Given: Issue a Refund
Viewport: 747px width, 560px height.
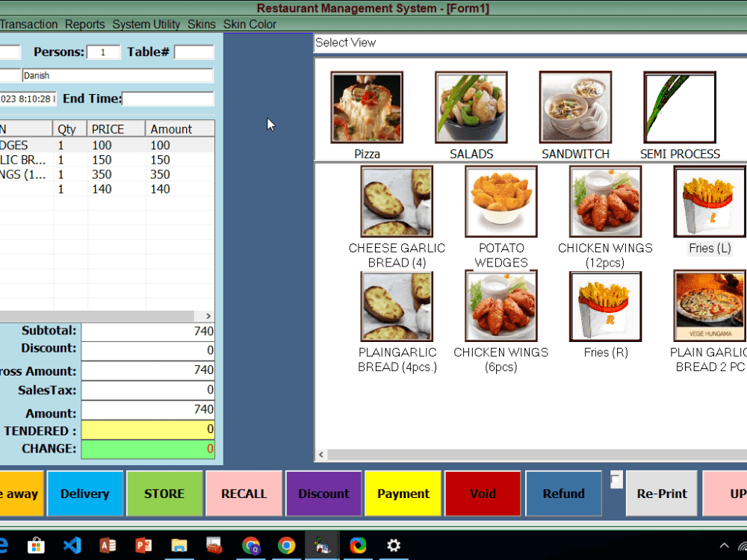Looking at the screenshot, I should pos(563,494).
